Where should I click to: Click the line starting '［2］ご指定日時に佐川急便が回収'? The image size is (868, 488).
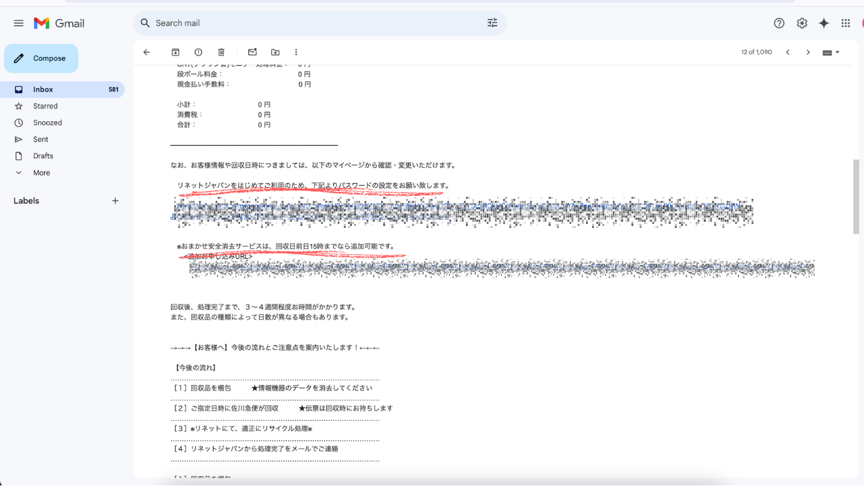[x=283, y=409]
